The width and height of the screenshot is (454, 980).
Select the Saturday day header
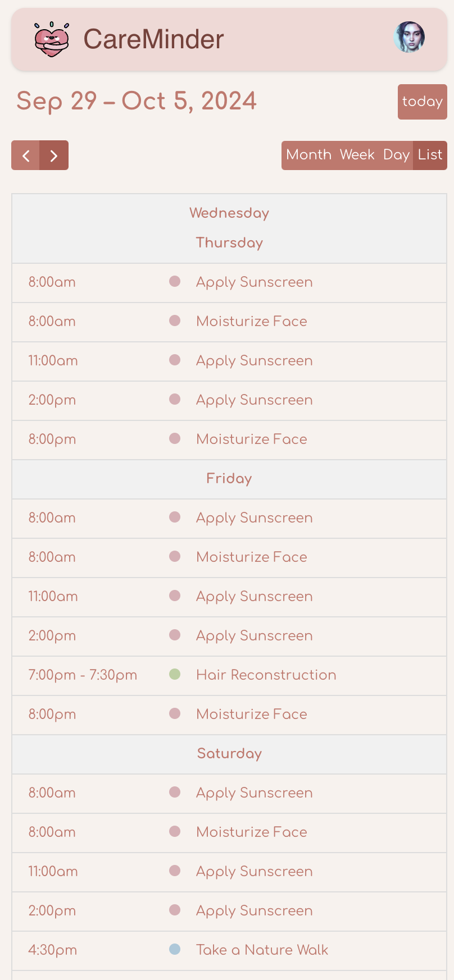(x=229, y=754)
